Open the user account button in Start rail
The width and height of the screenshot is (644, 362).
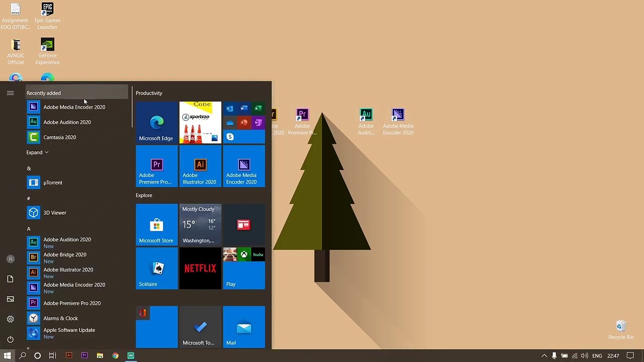[10, 259]
